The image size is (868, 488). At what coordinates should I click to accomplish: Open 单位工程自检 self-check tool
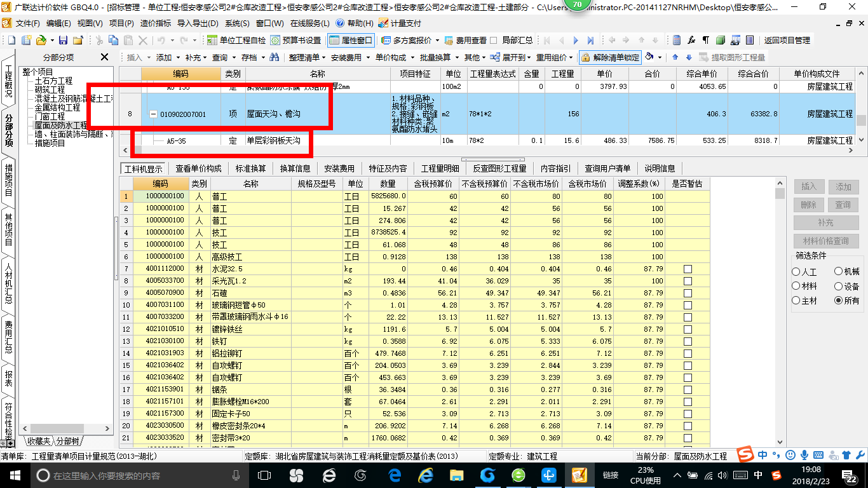point(236,40)
